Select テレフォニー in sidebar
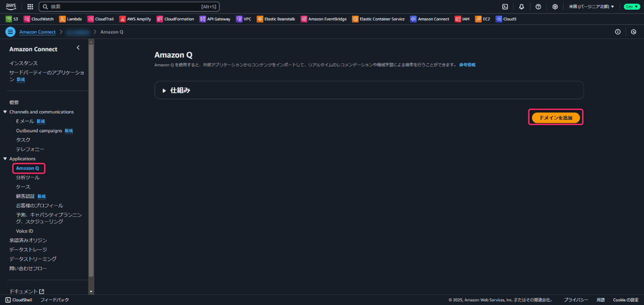The height and width of the screenshot is (305, 644). [30, 149]
